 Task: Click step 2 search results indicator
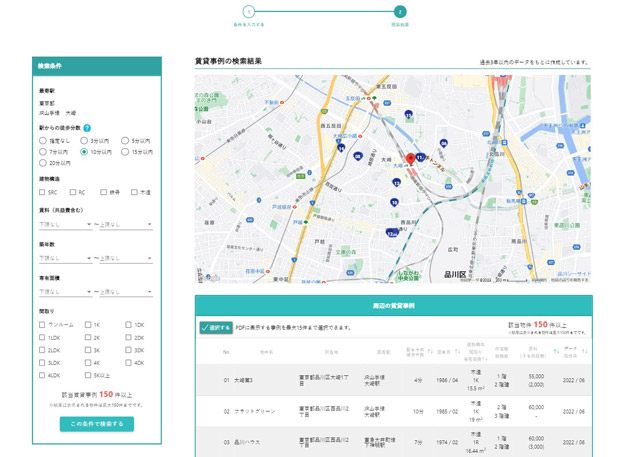[x=400, y=12]
